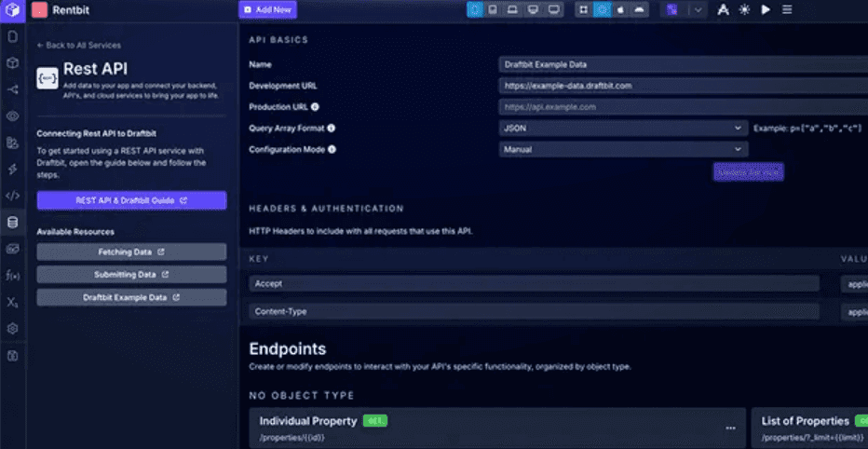Select the tablet device preview icon
The width and height of the screenshot is (868, 449).
click(x=492, y=10)
